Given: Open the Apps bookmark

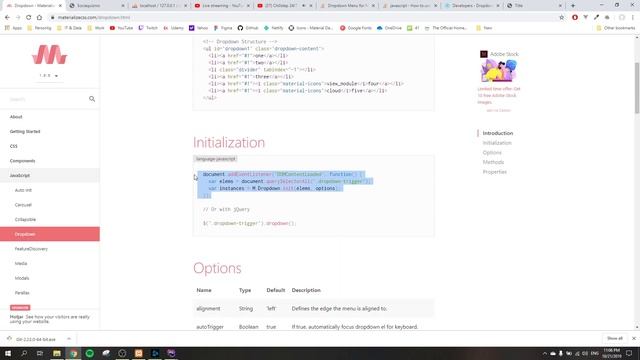Looking at the screenshot, I should [x=13, y=28].
